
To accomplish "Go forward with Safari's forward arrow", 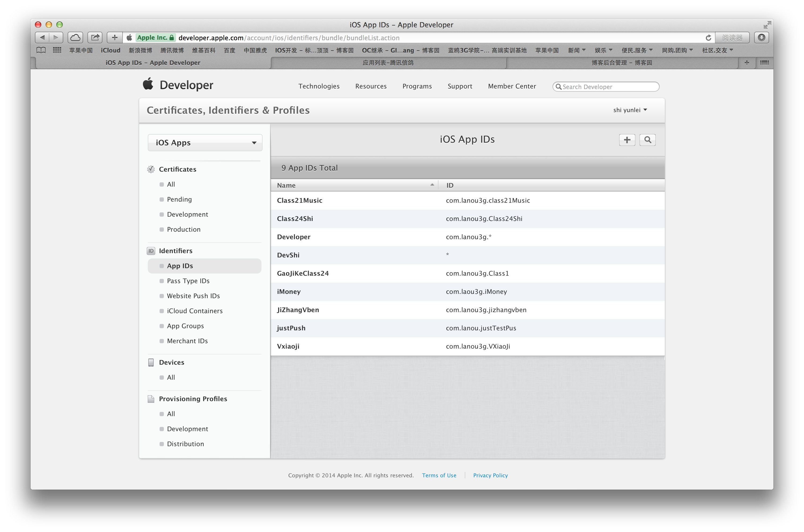I will pos(56,38).
